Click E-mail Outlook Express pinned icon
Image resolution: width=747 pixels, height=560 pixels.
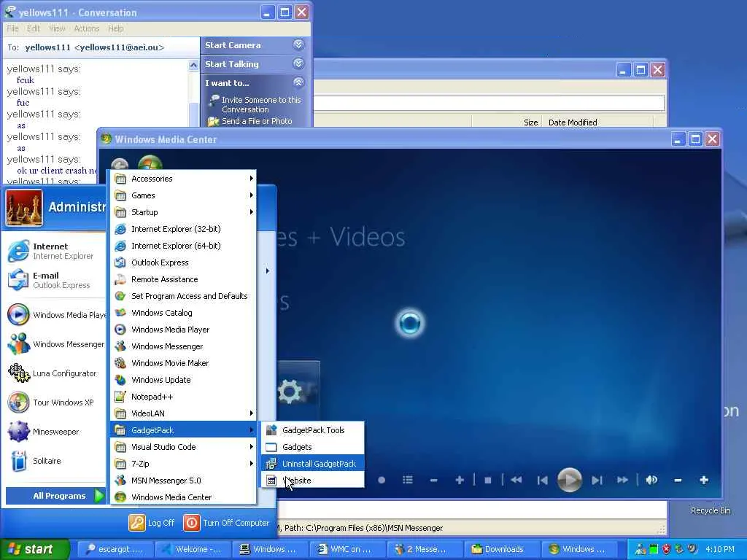click(x=18, y=279)
